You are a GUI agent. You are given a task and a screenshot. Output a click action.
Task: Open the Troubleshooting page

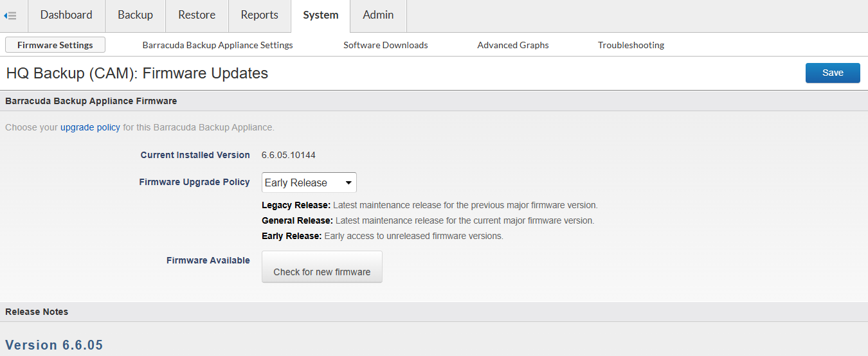coord(631,45)
